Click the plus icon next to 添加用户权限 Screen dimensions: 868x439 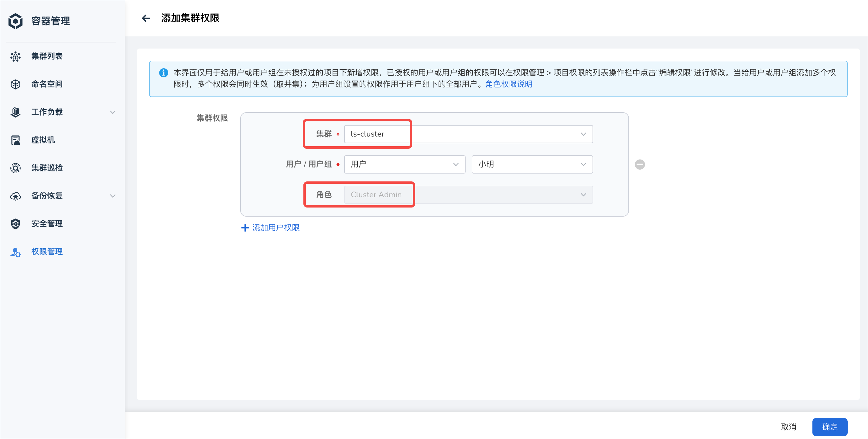(x=245, y=228)
